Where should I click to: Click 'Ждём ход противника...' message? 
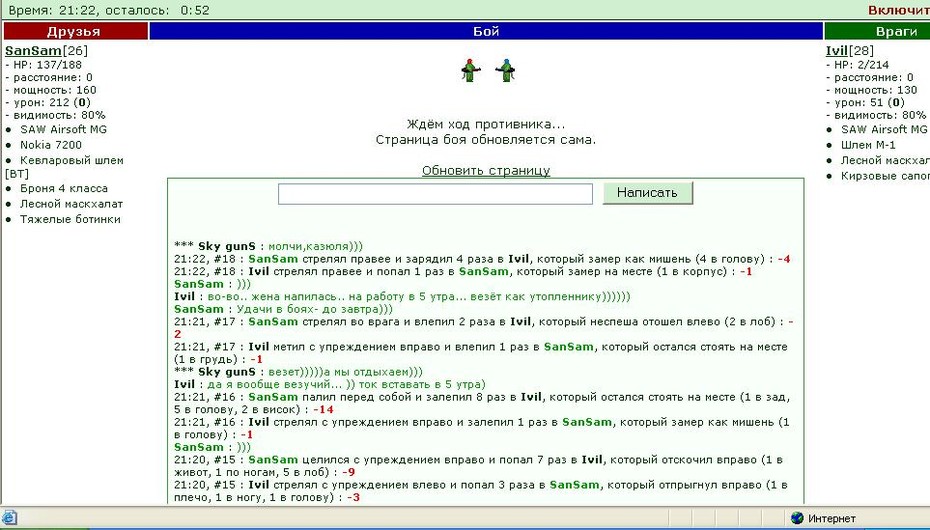point(486,124)
